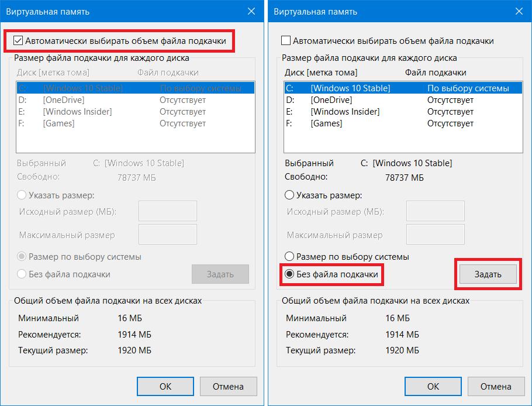Image resolution: width=532 pixels, height=406 pixels.
Task: Click "Отмена" in the left dialog
Action: click(228, 386)
